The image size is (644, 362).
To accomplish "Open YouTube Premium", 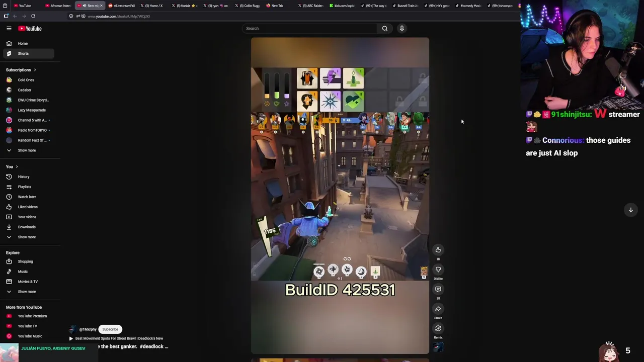I will coord(29,316).
